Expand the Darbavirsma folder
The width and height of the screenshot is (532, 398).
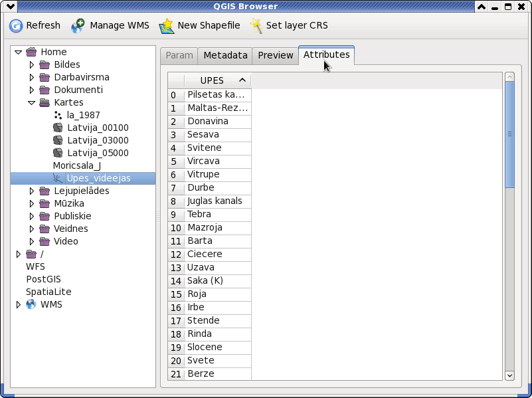pyautogui.click(x=32, y=77)
